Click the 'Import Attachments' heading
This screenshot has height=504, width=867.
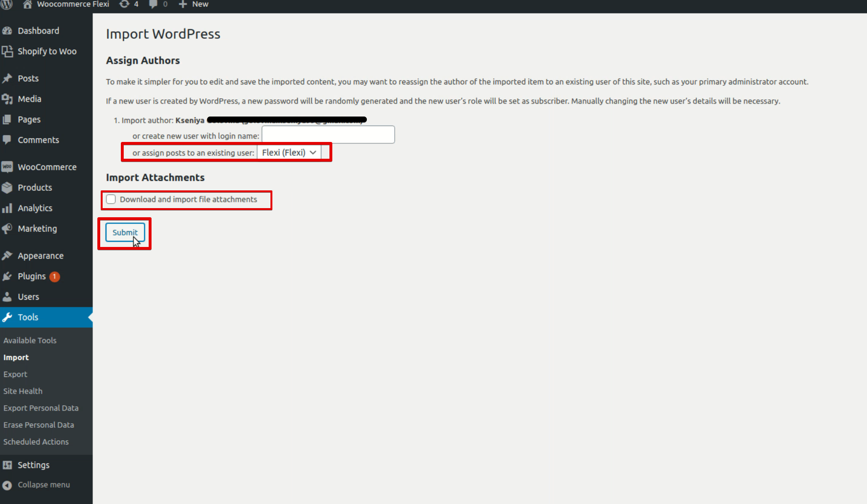click(155, 177)
